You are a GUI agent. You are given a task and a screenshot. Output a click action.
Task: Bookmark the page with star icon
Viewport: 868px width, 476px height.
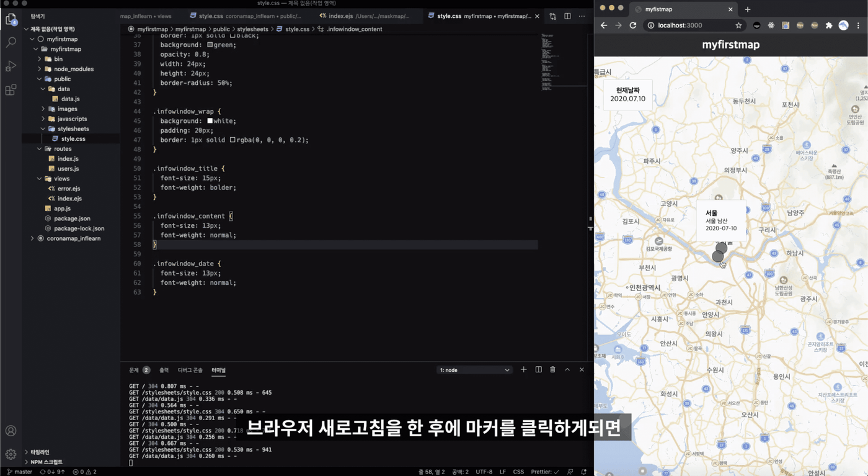click(x=738, y=25)
